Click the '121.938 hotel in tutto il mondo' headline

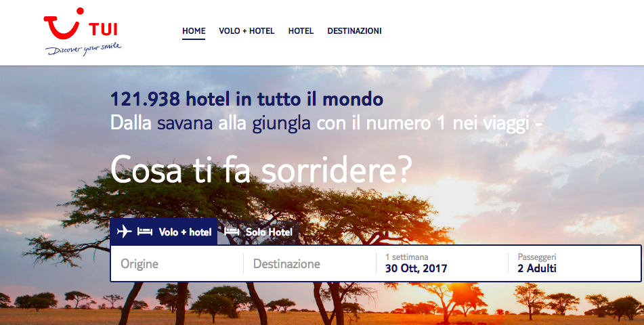tap(247, 99)
